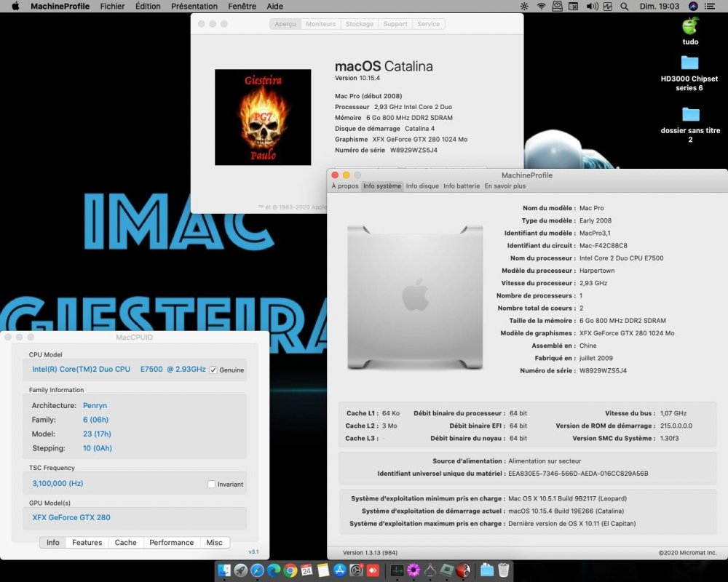Open the chip-shaped MacCPUID icon in Dock
Image resolution: width=728 pixels, height=582 pixels.
(447, 570)
